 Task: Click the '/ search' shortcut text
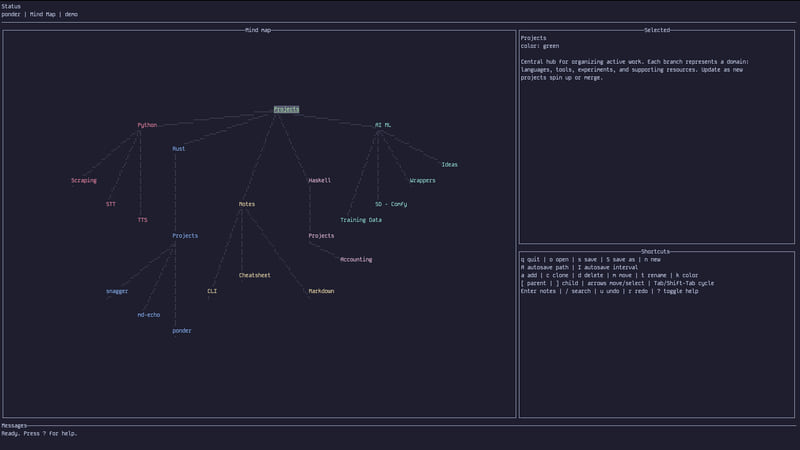point(578,291)
